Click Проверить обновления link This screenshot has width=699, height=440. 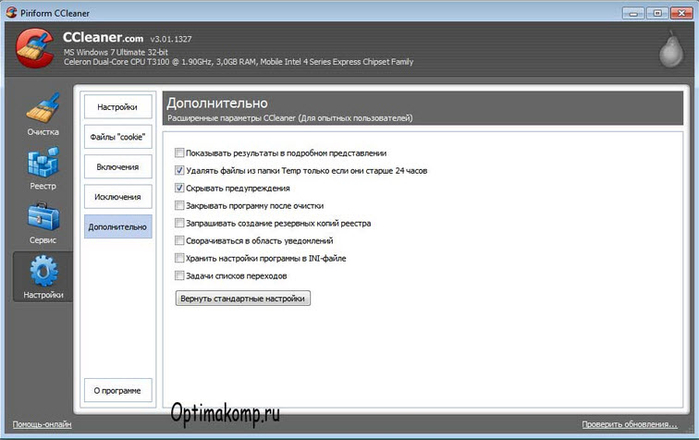[x=629, y=424]
